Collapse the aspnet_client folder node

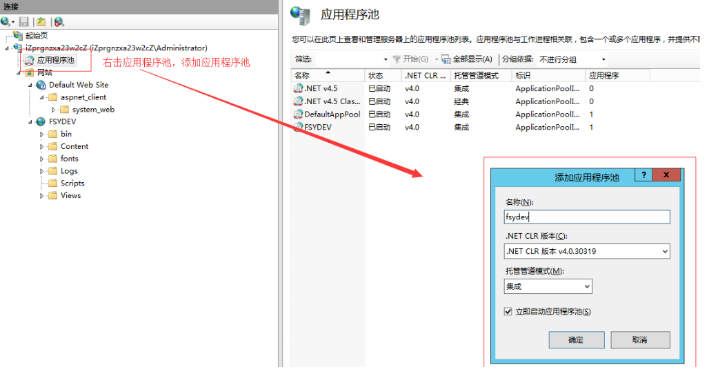click(42, 97)
